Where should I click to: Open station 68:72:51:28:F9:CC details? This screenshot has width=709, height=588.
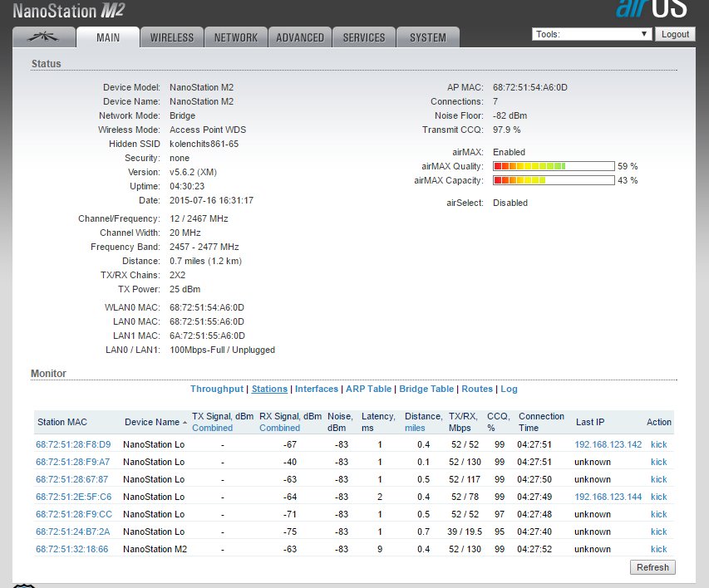click(74, 514)
